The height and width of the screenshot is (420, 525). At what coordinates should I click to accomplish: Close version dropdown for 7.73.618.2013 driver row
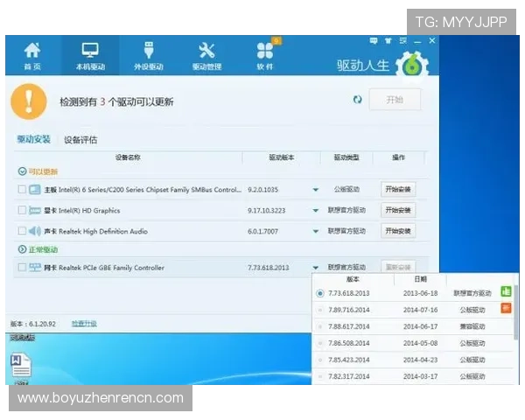[315, 268]
